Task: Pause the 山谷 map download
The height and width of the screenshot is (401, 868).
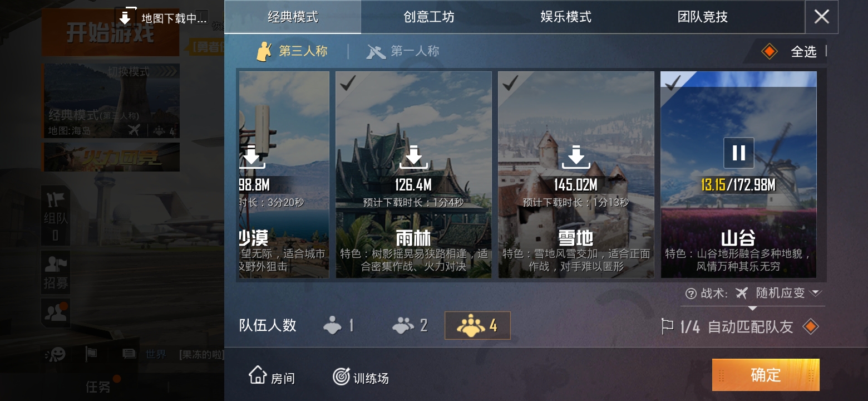Action: (x=738, y=153)
